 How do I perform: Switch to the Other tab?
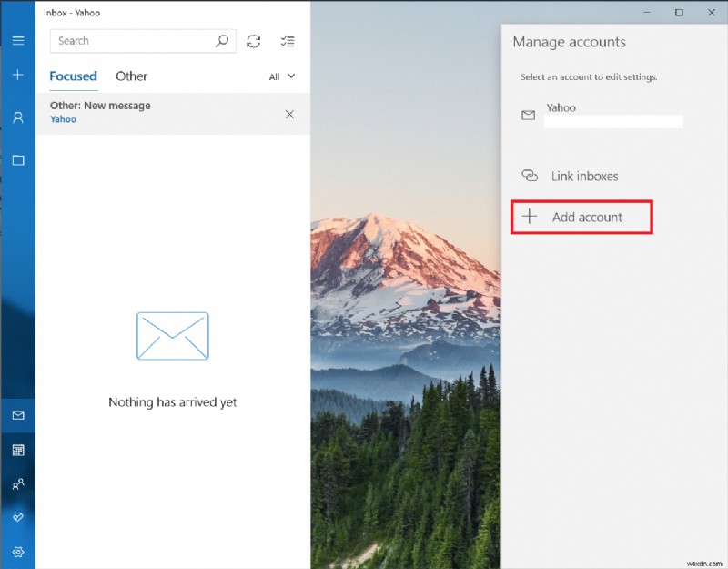[131, 76]
